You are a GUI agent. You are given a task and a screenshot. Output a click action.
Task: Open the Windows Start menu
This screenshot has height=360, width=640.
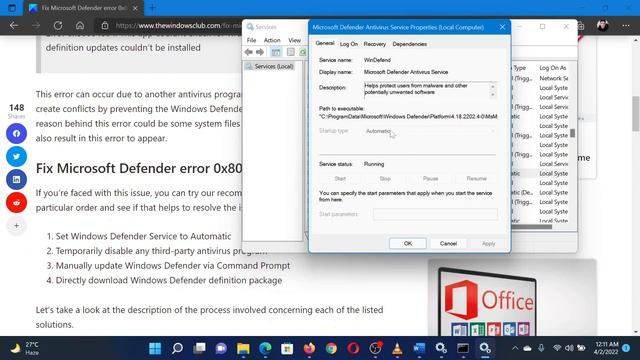(x=155, y=348)
